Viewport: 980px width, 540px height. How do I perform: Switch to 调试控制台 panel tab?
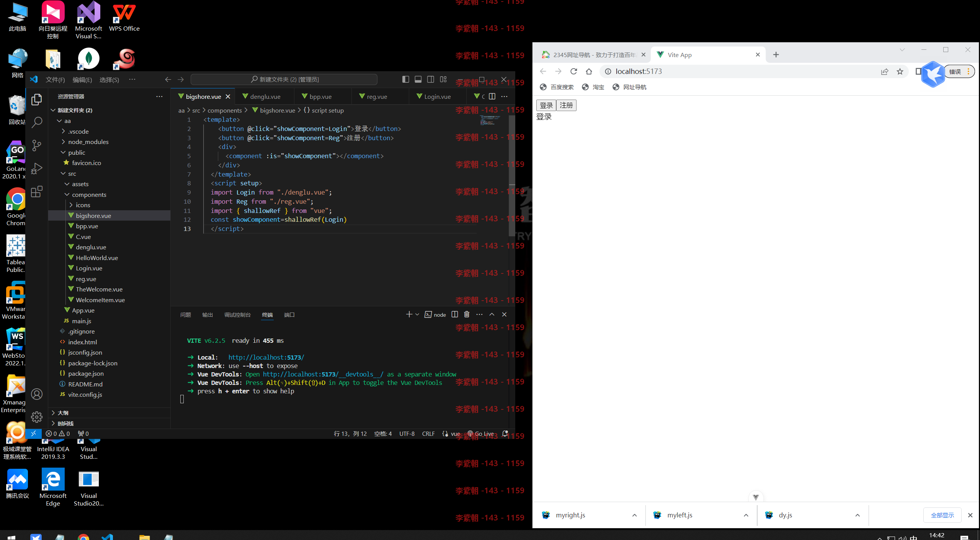pyautogui.click(x=237, y=315)
